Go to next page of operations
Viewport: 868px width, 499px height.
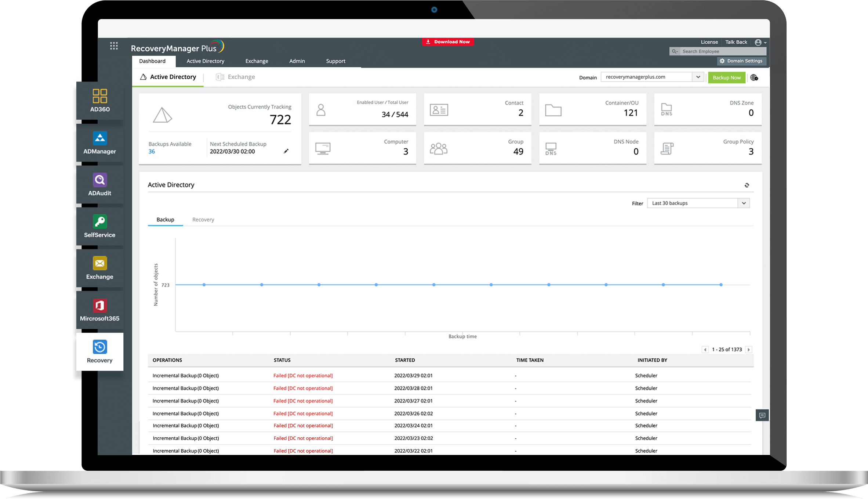tap(749, 350)
